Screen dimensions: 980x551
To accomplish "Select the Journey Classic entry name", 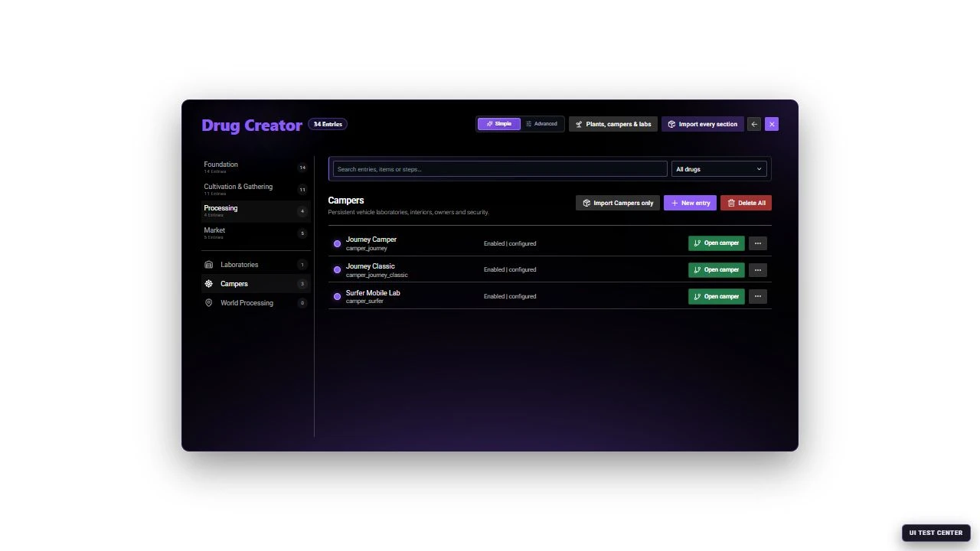I will click(x=371, y=266).
